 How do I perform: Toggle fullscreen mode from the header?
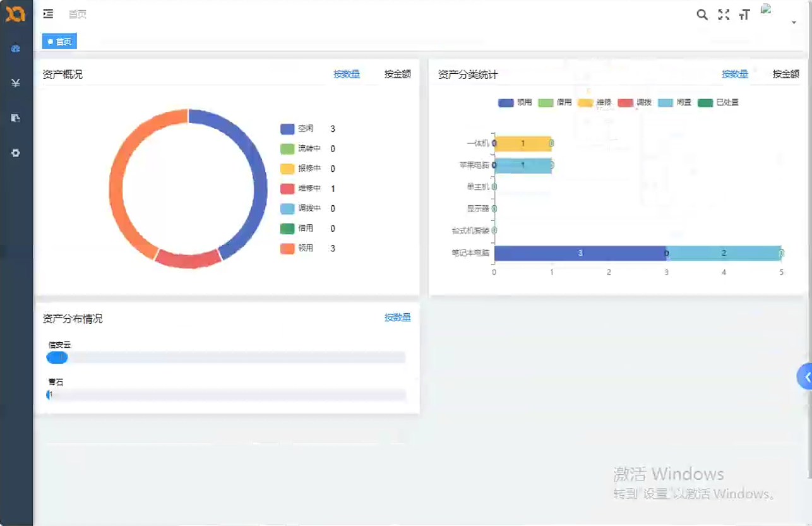(x=724, y=15)
